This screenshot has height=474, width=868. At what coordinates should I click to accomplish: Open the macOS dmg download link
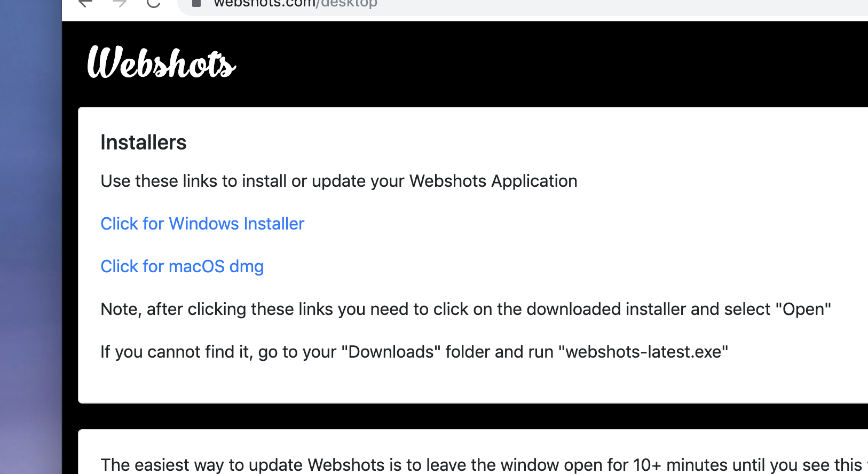(182, 266)
